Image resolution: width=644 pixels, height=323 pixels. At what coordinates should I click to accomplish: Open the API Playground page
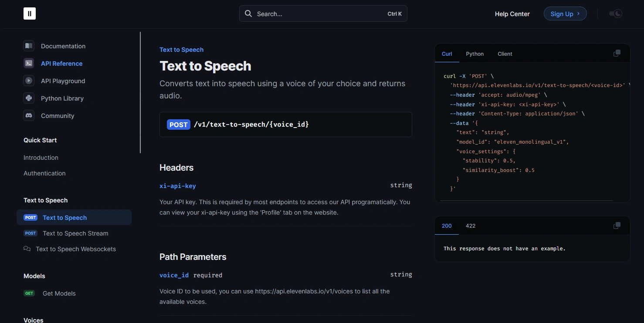[63, 81]
